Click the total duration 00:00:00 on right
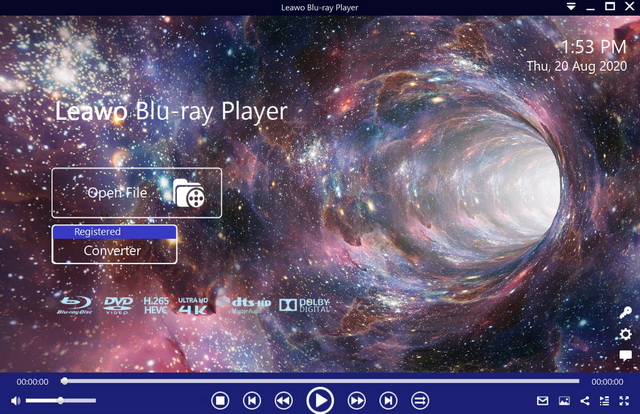Screen dimensions: 640x414 tap(607, 382)
